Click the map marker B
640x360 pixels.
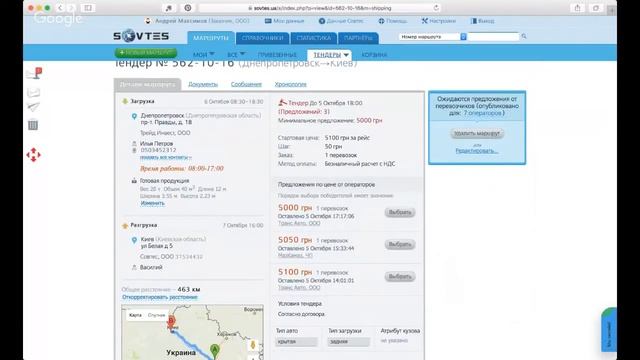[x=172, y=322]
